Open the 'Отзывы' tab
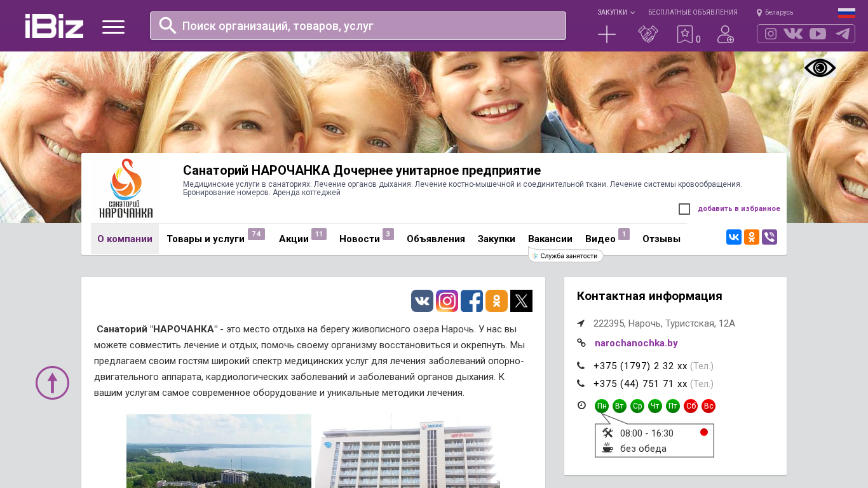 661,239
